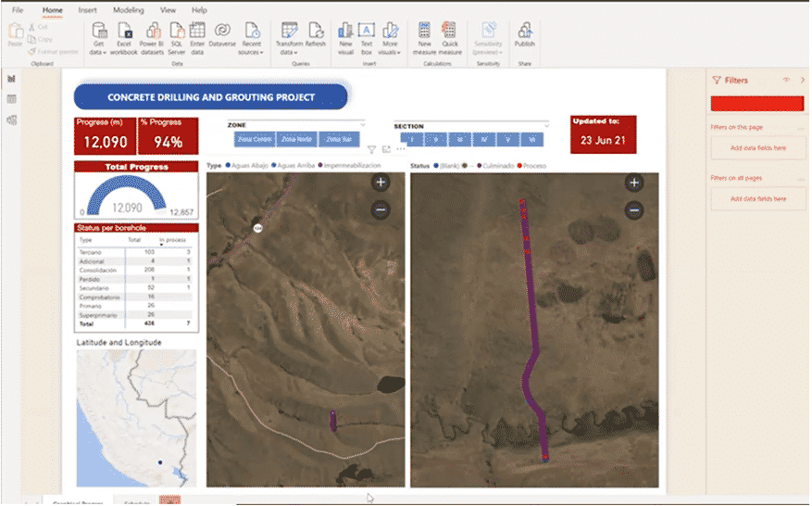Create a New measure
Screen dimensions: 812x506
[425, 38]
